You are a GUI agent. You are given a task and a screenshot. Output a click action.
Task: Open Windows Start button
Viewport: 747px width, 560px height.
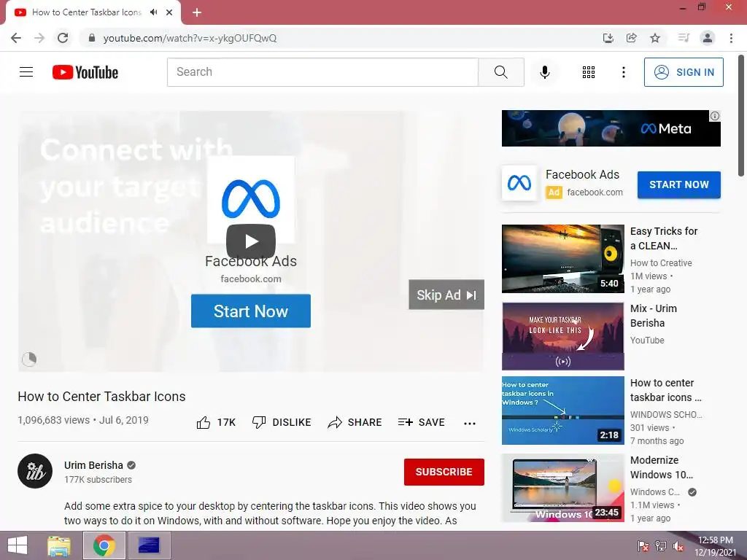click(x=18, y=545)
